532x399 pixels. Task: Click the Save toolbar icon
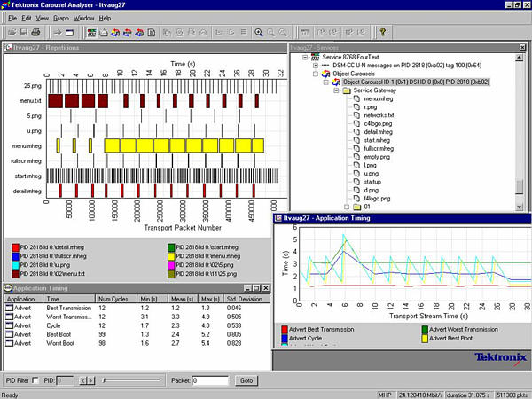click(x=23, y=33)
